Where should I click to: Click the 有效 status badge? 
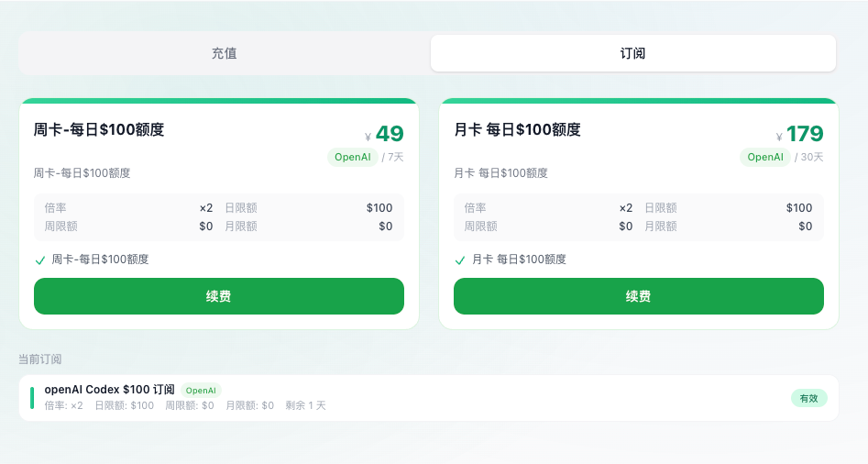tap(808, 398)
